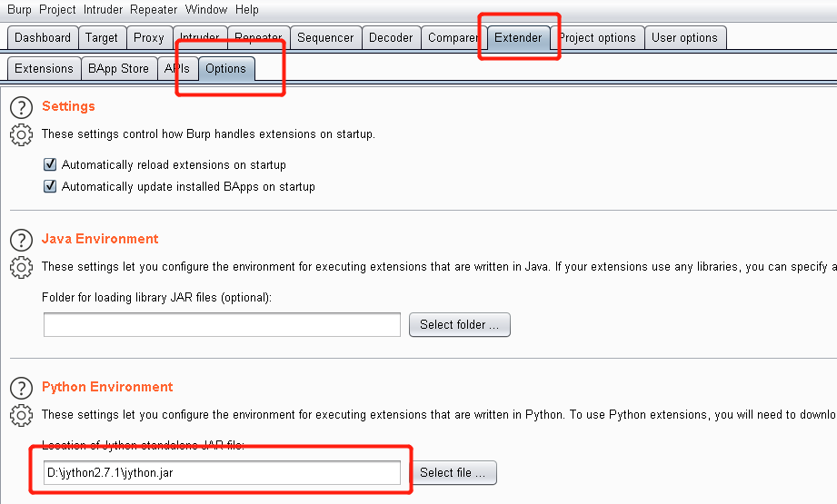Open the Burp menu
The image size is (837, 504).
[x=19, y=9]
